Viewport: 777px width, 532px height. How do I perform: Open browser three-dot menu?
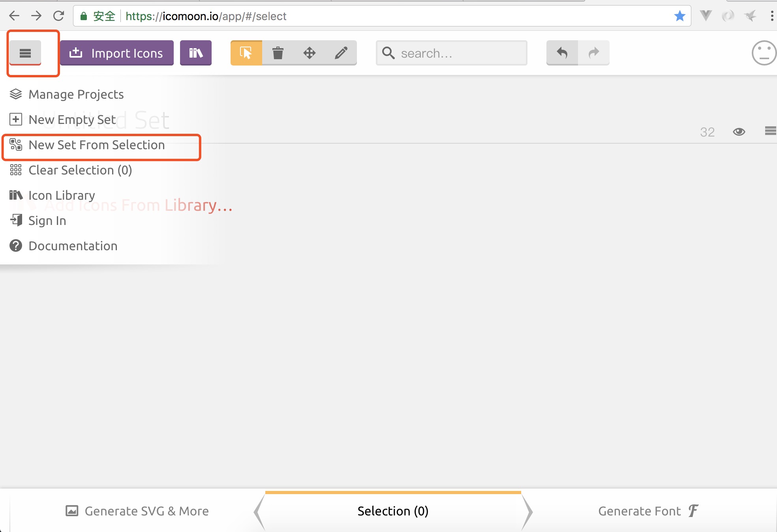(771, 16)
